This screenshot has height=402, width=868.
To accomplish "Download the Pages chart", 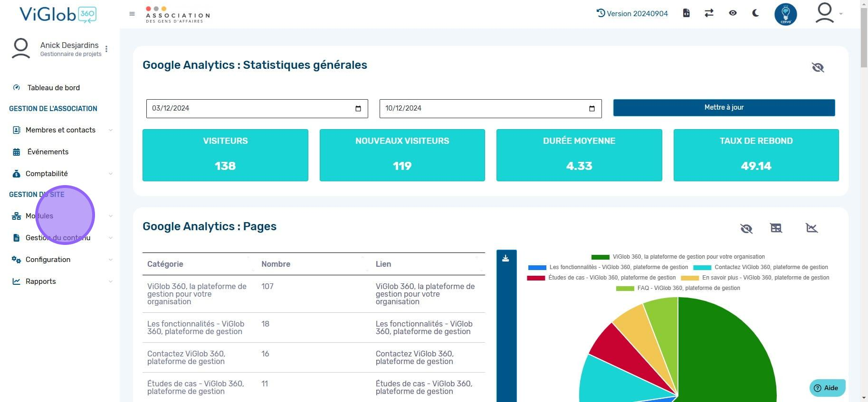I will (506, 258).
